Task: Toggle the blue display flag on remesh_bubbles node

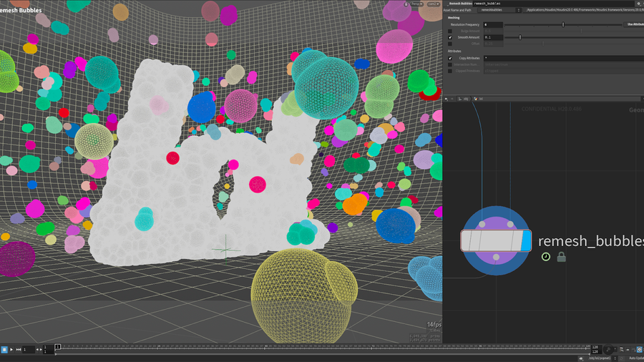Action: (x=526, y=240)
